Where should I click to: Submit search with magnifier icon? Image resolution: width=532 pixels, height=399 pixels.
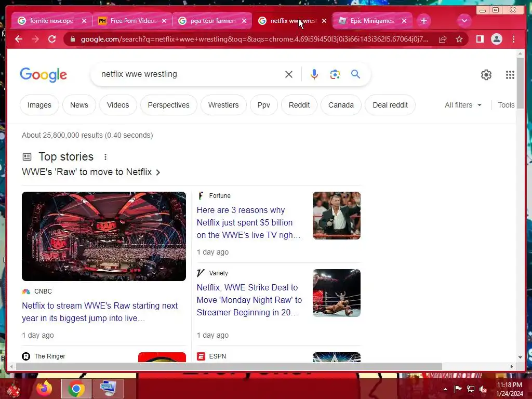tap(355, 74)
